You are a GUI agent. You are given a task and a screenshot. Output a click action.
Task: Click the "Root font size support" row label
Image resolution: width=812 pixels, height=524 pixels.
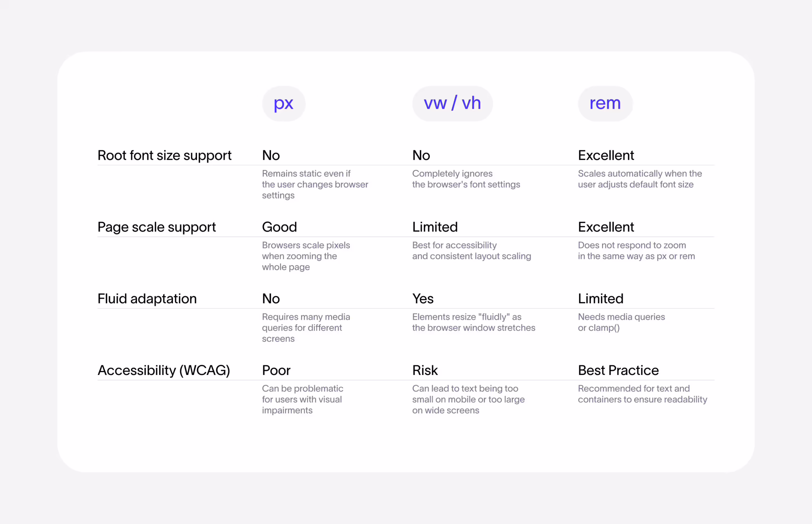click(x=164, y=155)
